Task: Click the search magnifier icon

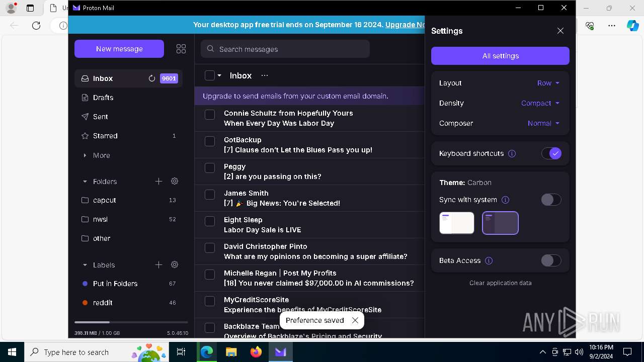Action: tap(210, 49)
